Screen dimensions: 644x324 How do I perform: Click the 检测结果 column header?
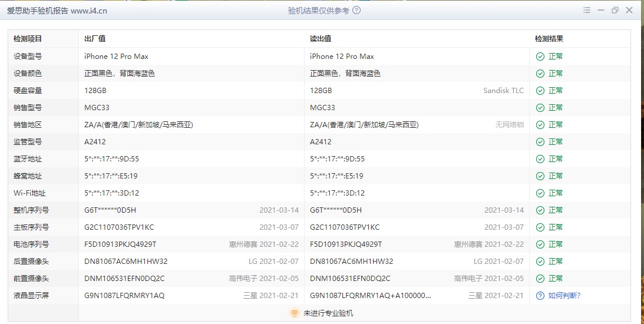pyautogui.click(x=549, y=39)
